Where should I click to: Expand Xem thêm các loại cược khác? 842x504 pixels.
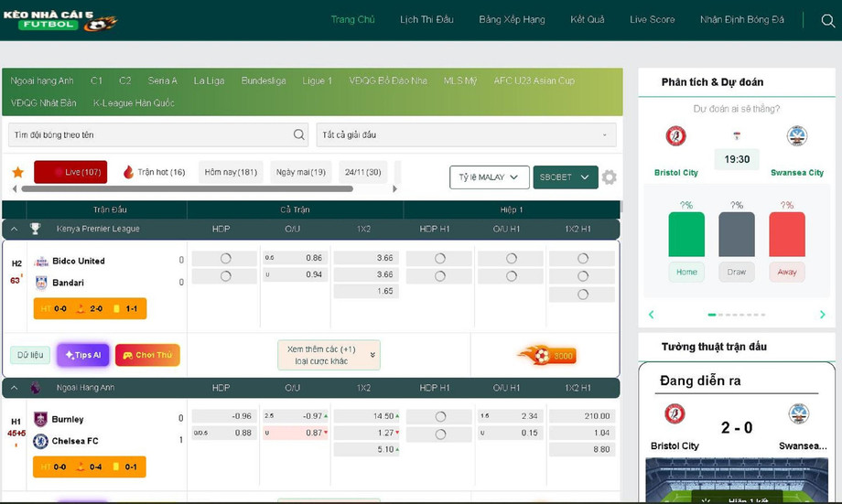[x=329, y=355]
